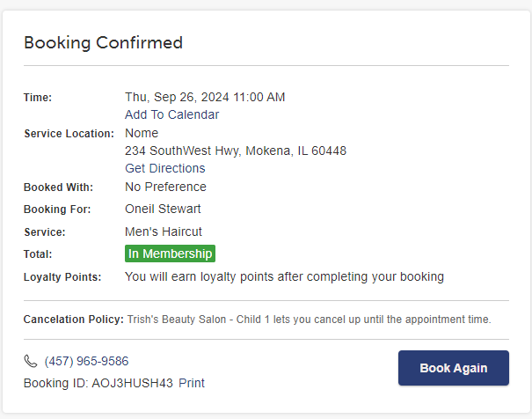Click the Loyalty Points label
The image size is (532, 419).
(62, 277)
